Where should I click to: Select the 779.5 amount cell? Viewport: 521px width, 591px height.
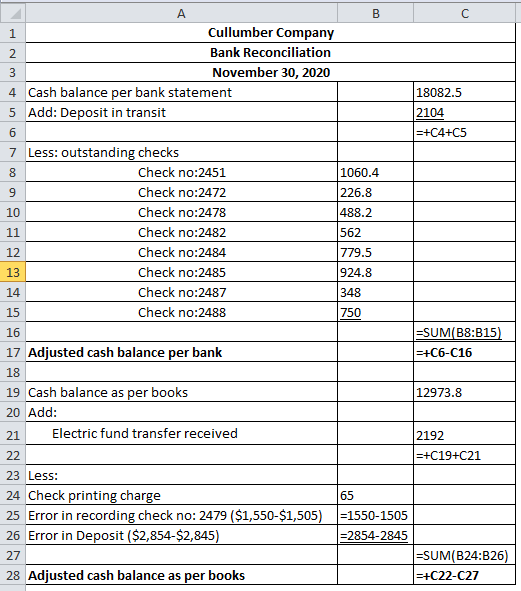click(375, 252)
